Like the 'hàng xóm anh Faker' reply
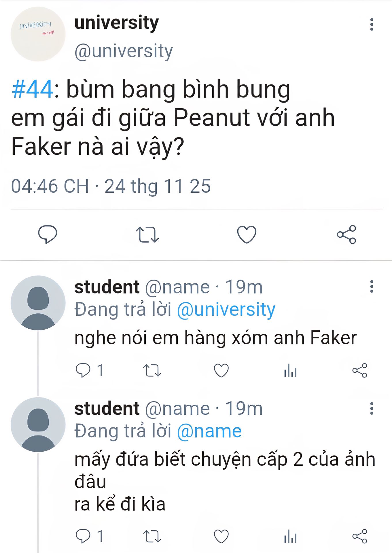Viewport: 392px width, 553px height. click(x=221, y=370)
